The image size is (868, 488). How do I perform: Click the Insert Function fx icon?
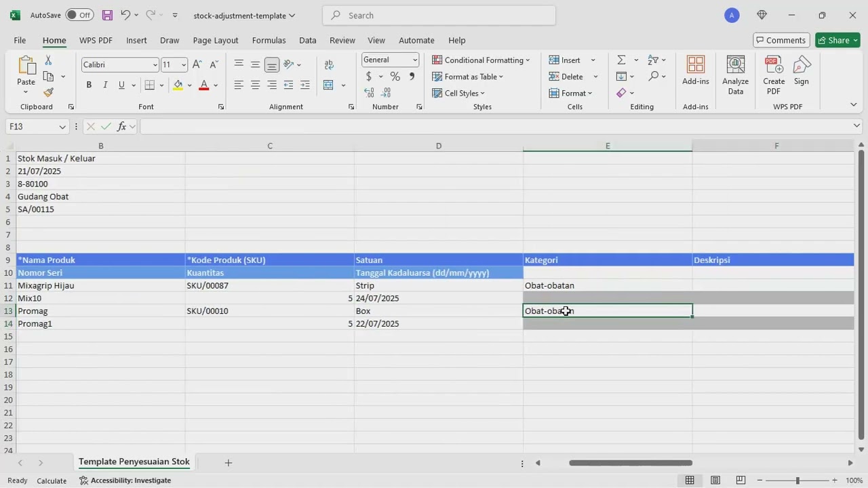click(122, 126)
